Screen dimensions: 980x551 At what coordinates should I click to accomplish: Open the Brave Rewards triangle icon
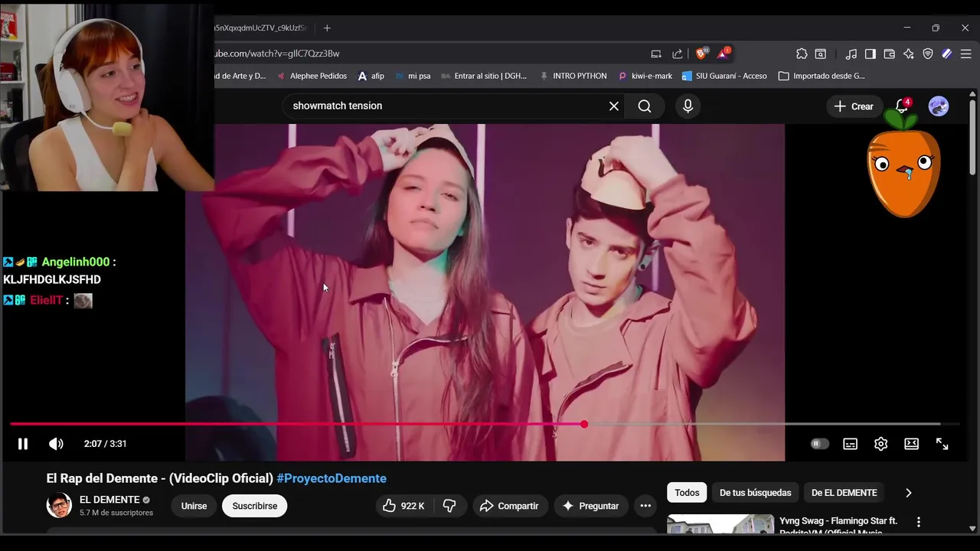tap(724, 54)
